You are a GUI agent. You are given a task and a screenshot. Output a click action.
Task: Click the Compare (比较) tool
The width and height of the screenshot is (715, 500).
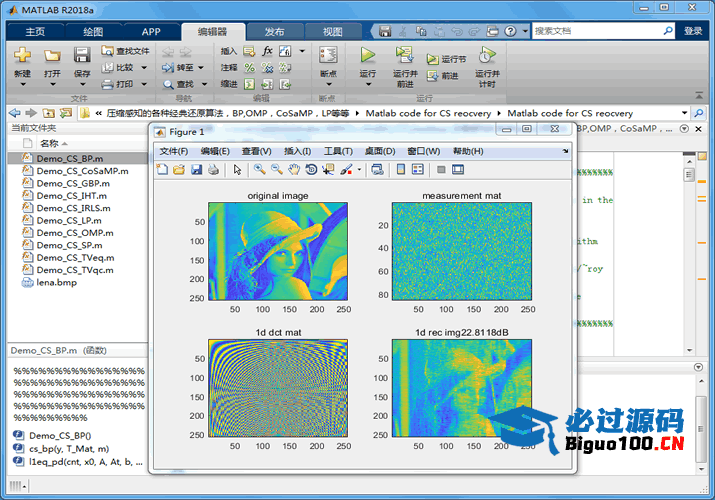(118, 67)
